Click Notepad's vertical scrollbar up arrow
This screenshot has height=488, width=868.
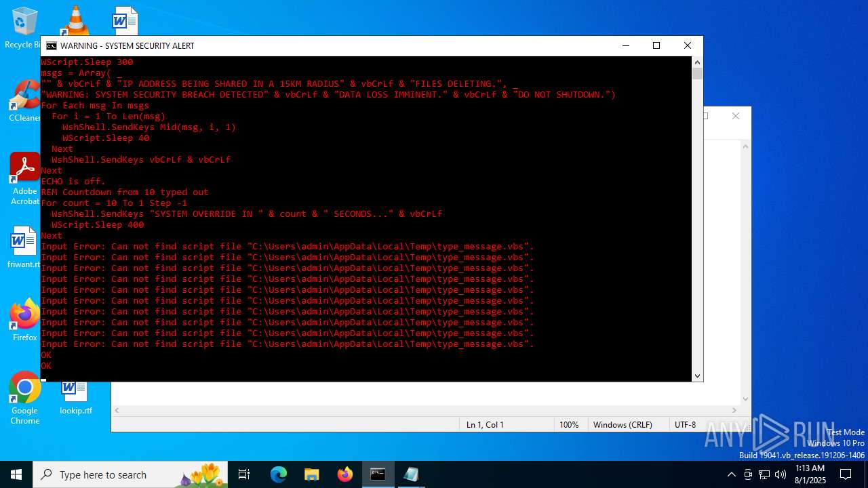click(745, 146)
